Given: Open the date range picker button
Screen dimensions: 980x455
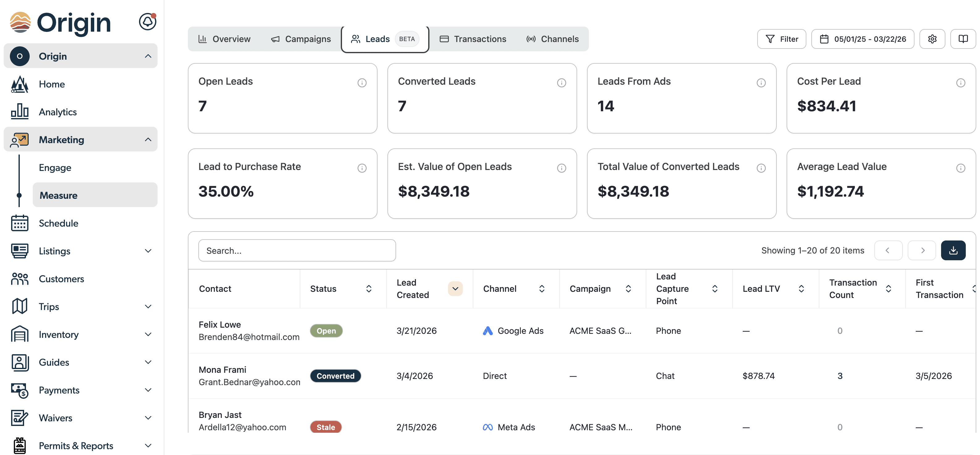Looking at the screenshot, I should (863, 39).
